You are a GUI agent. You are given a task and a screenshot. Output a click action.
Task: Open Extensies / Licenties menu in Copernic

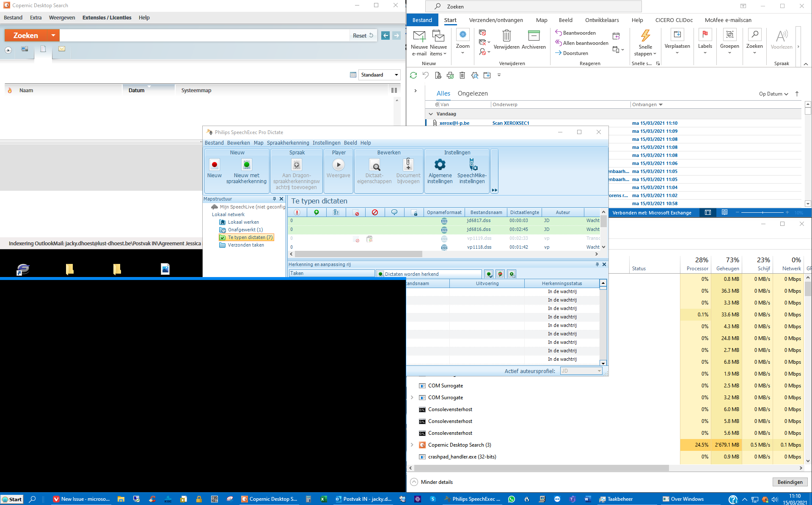[107, 18]
